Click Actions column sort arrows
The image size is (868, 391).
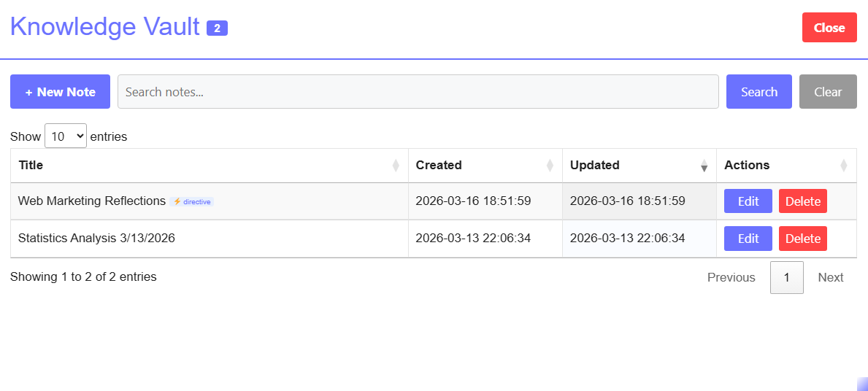(x=843, y=166)
